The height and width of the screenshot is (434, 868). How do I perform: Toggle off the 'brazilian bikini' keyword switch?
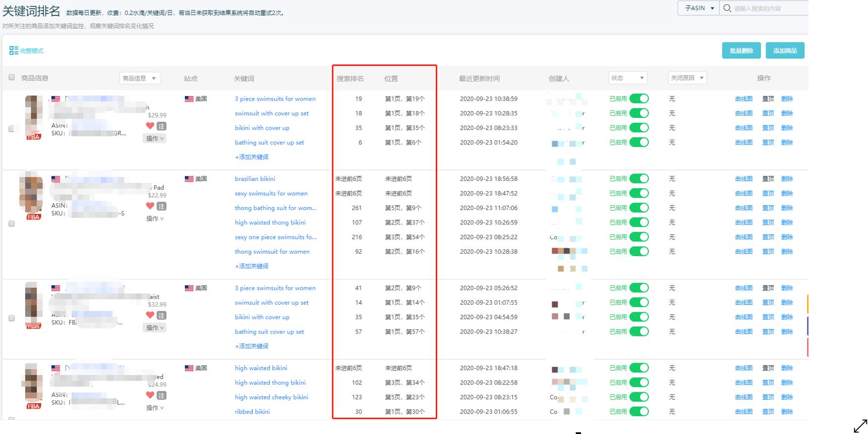[639, 179]
